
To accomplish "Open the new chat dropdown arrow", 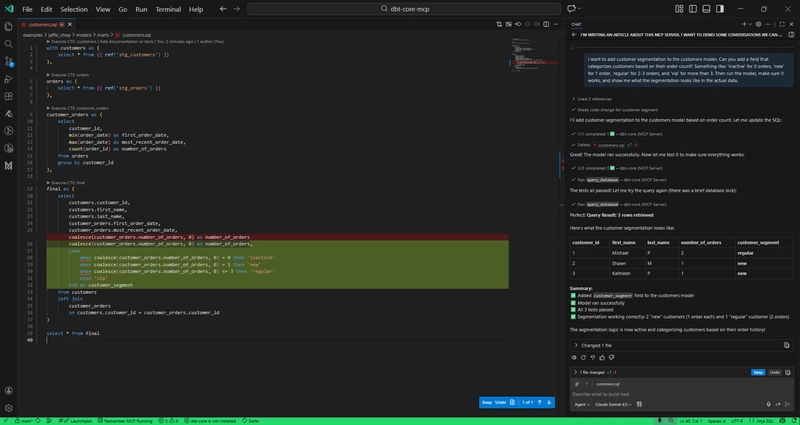I will coord(751,24).
